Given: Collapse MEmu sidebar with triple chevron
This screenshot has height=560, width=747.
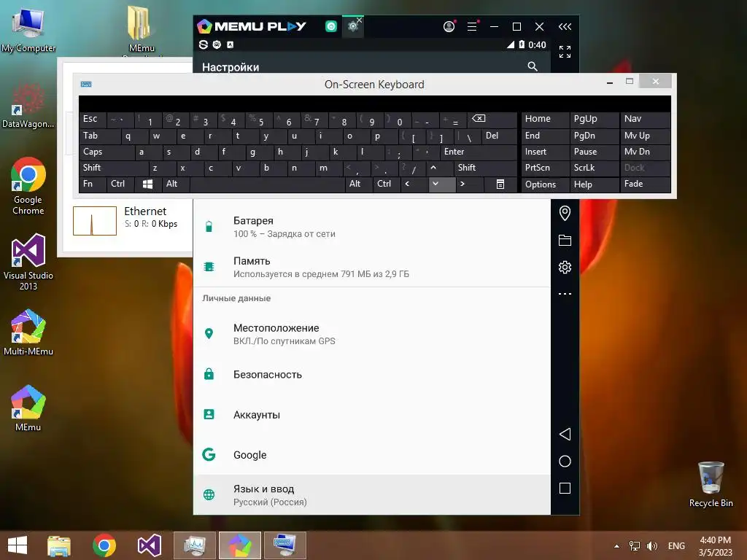Looking at the screenshot, I should pos(565,26).
